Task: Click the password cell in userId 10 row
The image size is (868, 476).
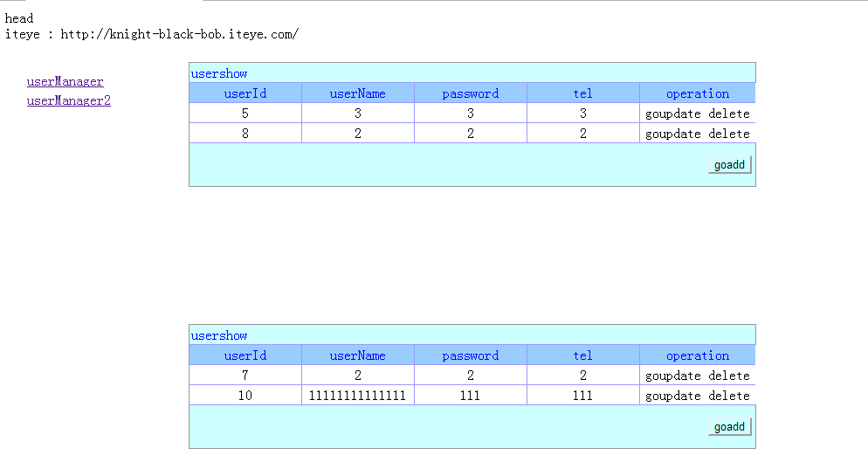Action: pyautogui.click(x=471, y=395)
